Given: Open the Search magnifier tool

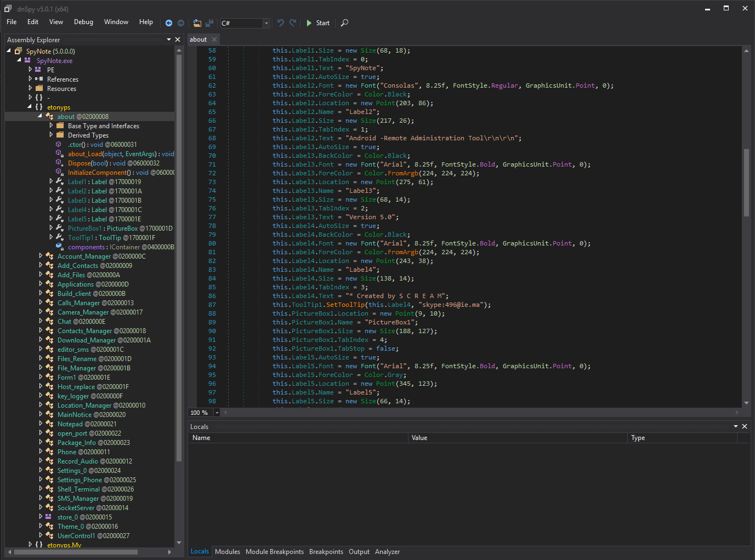Looking at the screenshot, I should tap(344, 23).
